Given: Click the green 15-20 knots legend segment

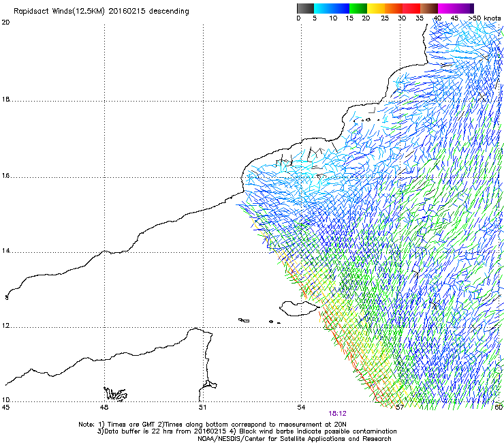Looking at the screenshot, I should (358, 8).
